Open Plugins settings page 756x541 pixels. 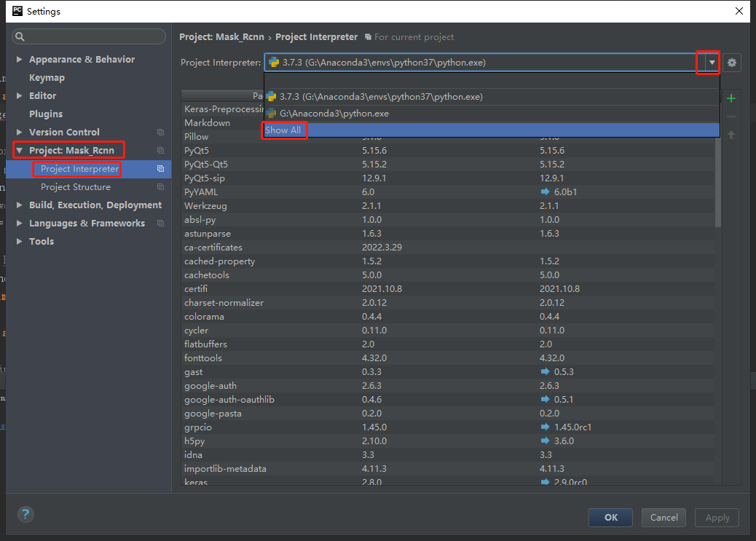point(46,114)
